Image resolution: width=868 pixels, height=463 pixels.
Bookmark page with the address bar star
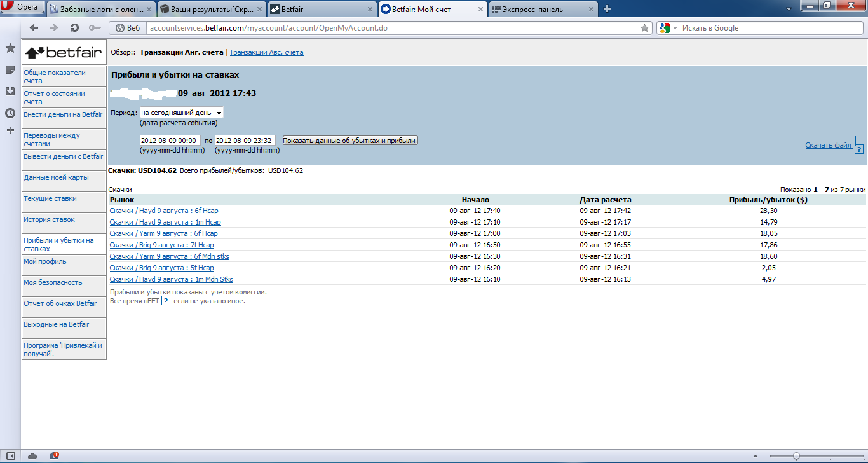coord(644,28)
